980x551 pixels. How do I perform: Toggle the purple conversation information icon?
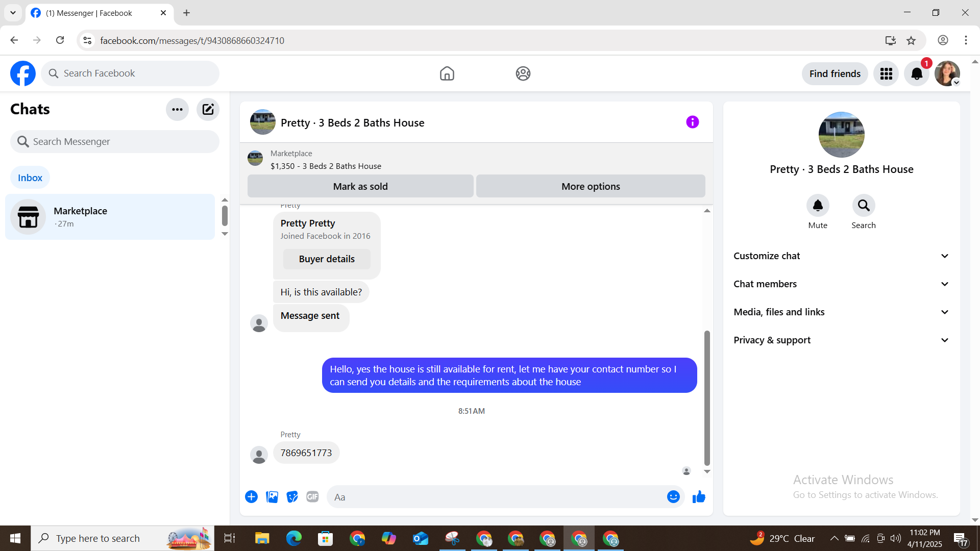(692, 122)
